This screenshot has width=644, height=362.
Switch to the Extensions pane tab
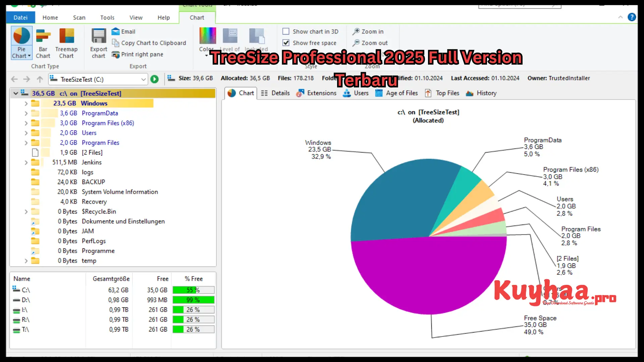pyautogui.click(x=316, y=93)
